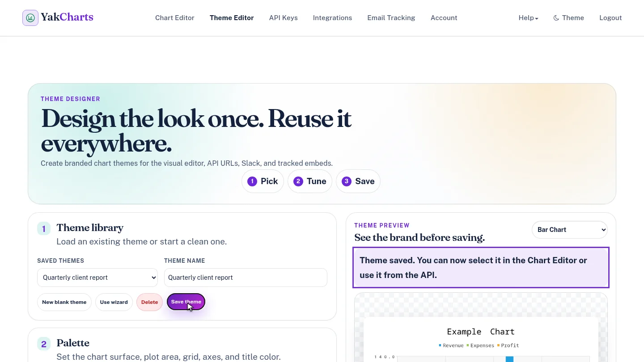Image resolution: width=644 pixels, height=362 pixels.
Task: Click the Palette section heading
Action: [x=73, y=343]
